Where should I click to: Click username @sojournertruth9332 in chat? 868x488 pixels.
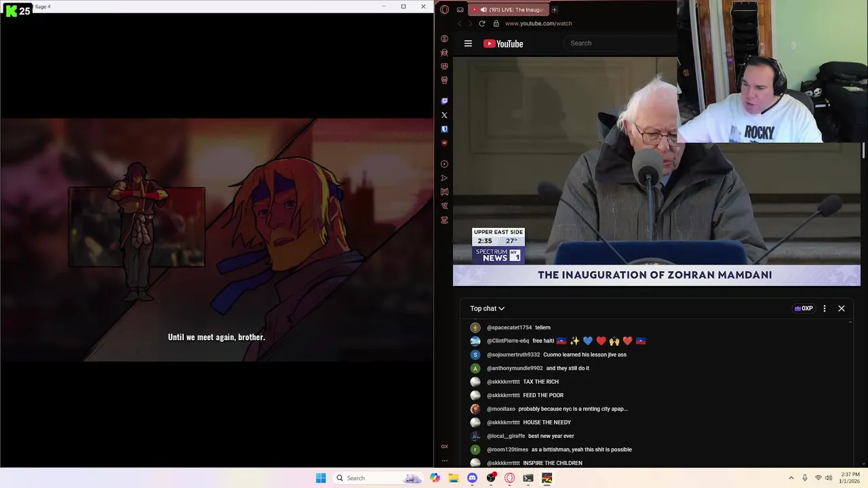[x=513, y=354]
